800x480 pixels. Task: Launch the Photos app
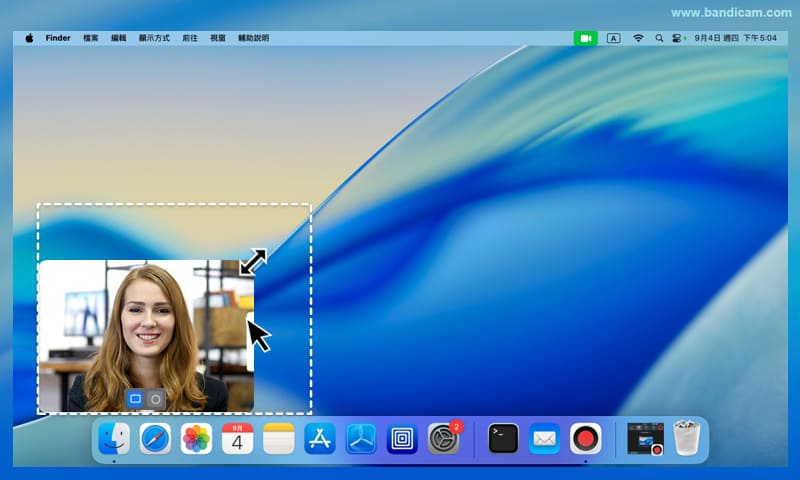[196, 439]
